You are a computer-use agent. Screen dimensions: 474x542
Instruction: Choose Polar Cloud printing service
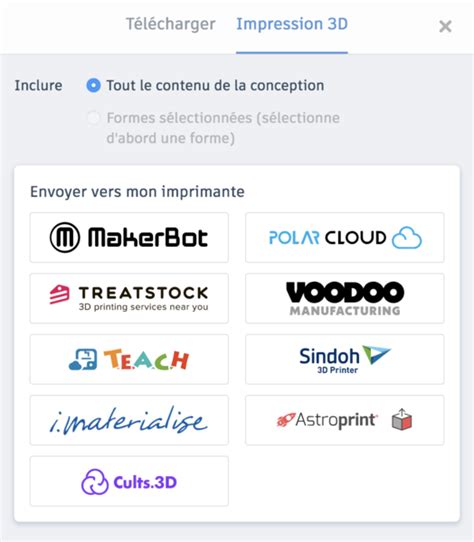click(x=345, y=237)
